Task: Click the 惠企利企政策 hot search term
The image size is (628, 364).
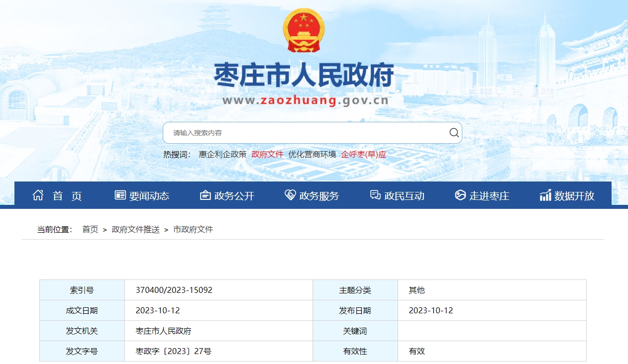Action: click(222, 154)
